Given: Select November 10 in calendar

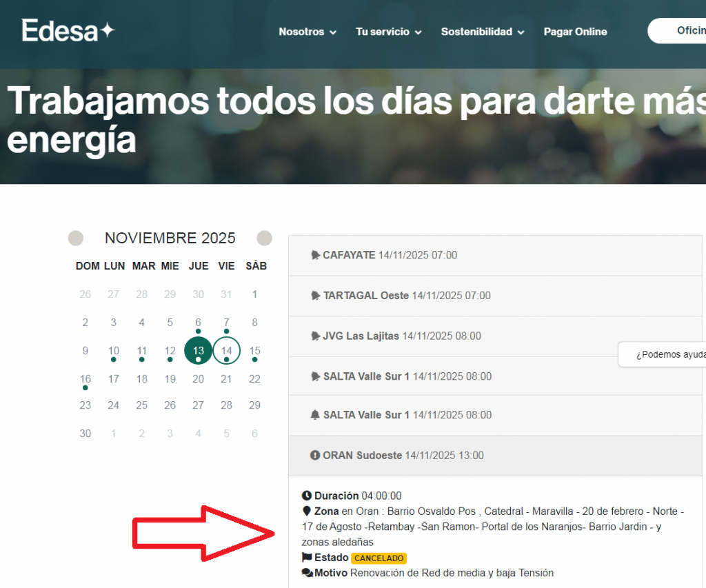Looking at the screenshot, I should (114, 351).
